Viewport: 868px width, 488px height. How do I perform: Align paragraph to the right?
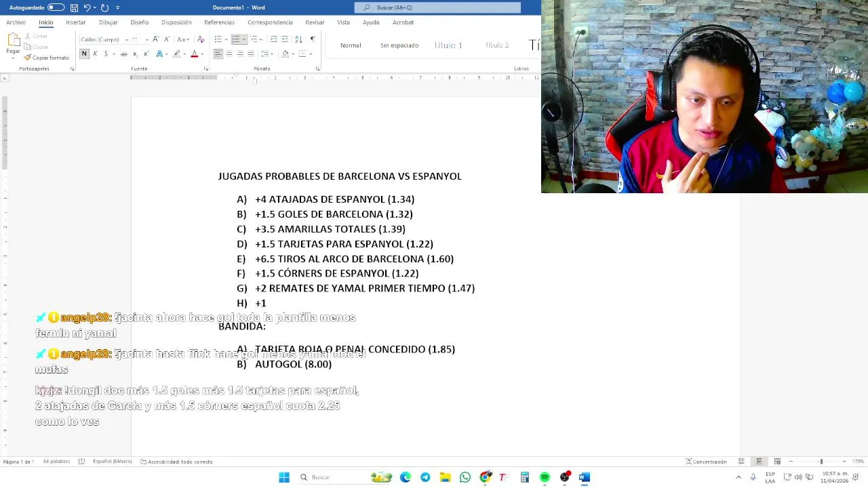coord(240,54)
